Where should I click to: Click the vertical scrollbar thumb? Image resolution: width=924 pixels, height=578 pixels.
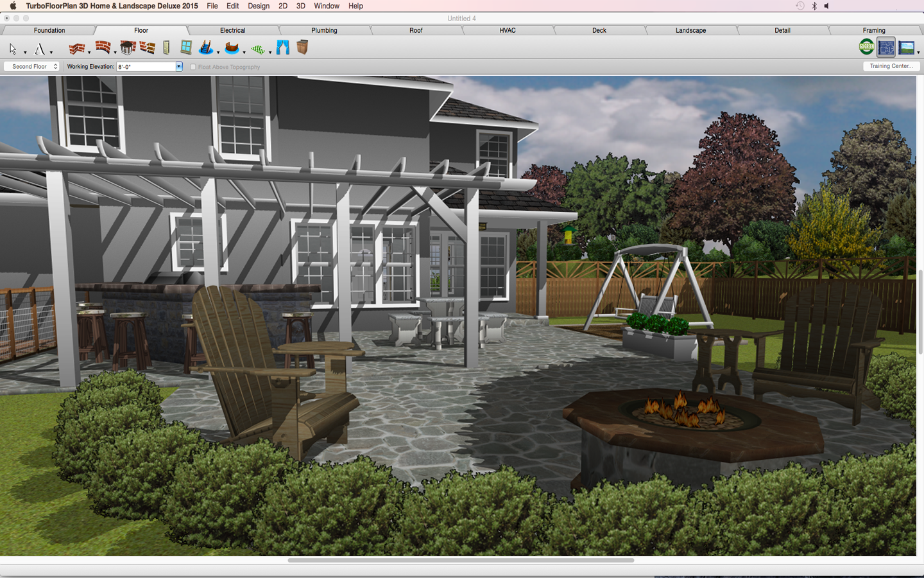(920, 312)
